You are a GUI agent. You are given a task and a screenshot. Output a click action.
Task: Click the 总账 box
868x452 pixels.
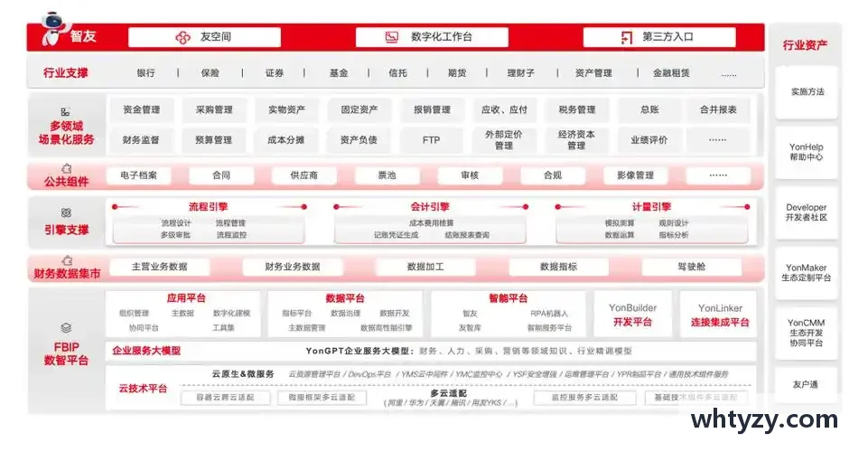(649, 109)
